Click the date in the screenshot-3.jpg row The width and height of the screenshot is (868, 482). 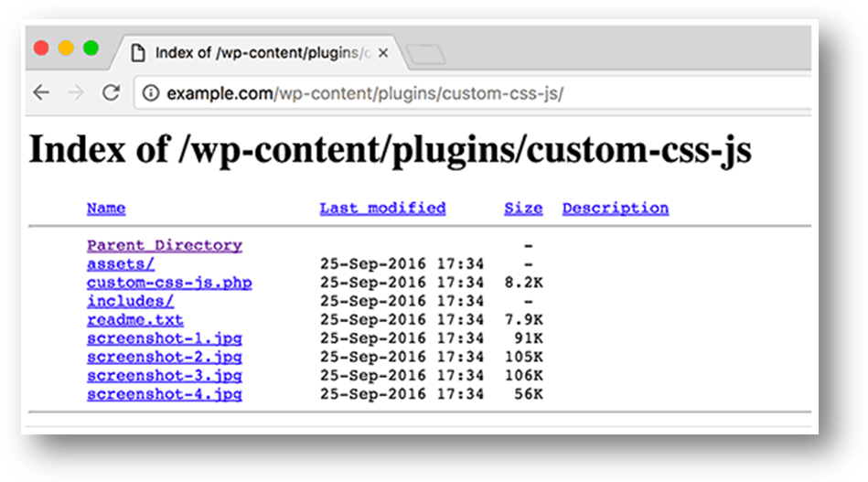[402, 376]
